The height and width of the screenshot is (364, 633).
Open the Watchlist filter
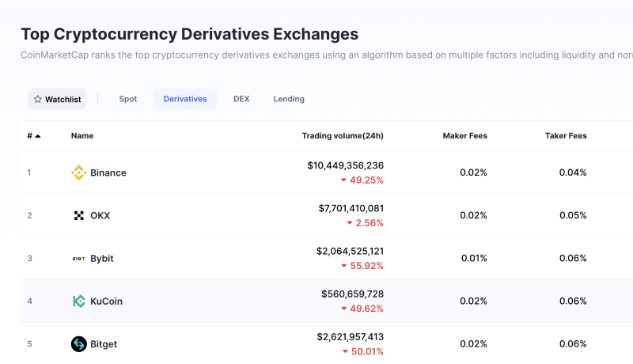[x=58, y=99]
